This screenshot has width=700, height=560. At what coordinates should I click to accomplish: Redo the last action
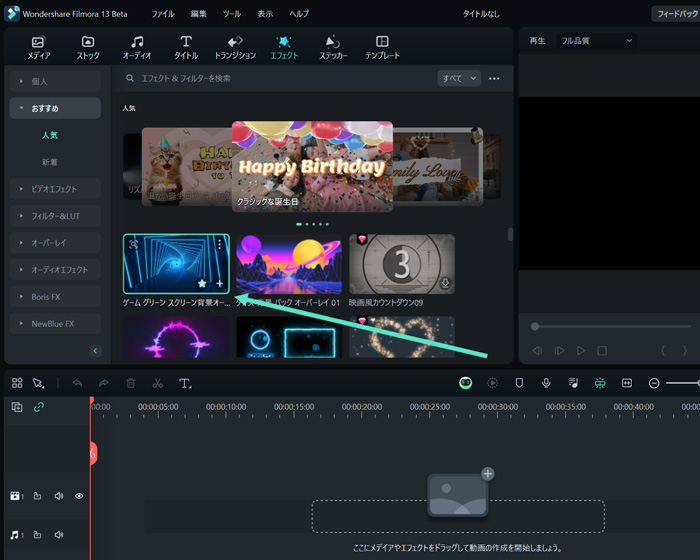pyautogui.click(x=104, y=383)
